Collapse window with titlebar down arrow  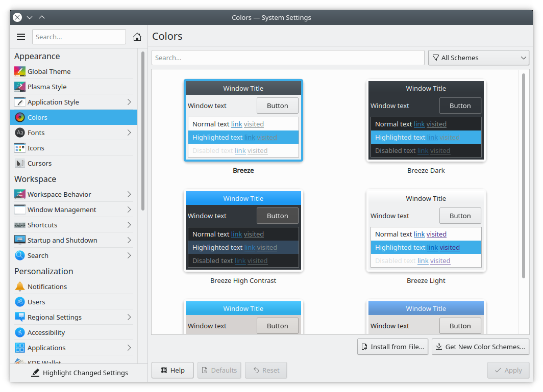(x=30, y=17)
